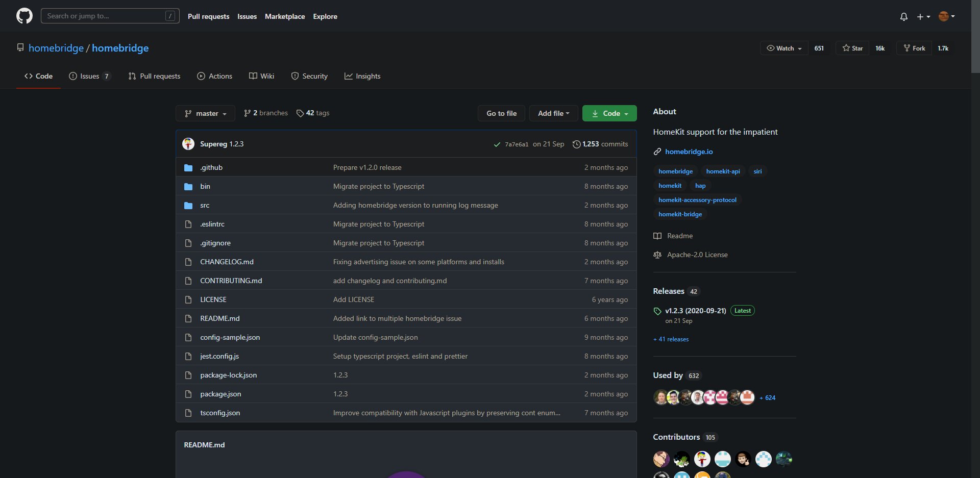Open the homebridge.io website link
This screenshot has height=478, width=980.
689,152
